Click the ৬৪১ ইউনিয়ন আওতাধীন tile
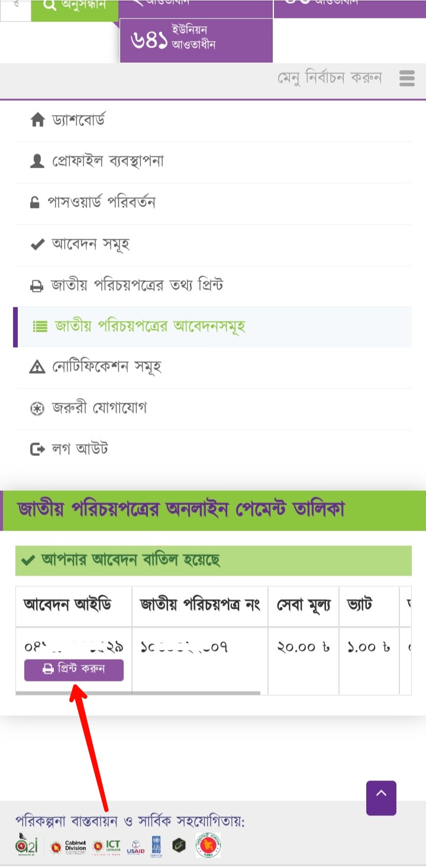 click(x=196, y=40)
